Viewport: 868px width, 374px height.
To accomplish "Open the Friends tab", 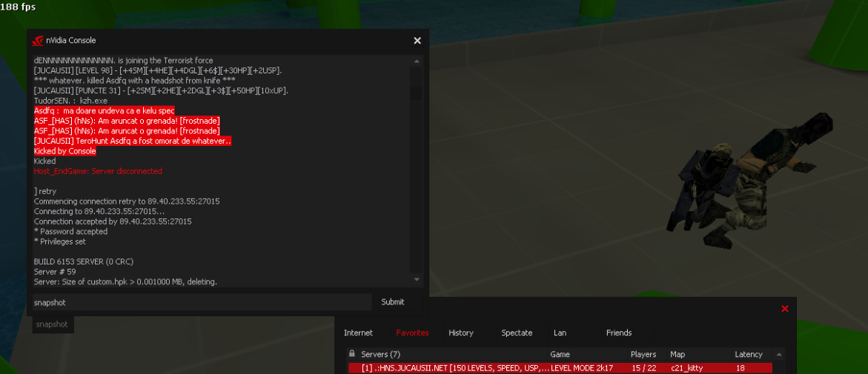I will (619, 333).
